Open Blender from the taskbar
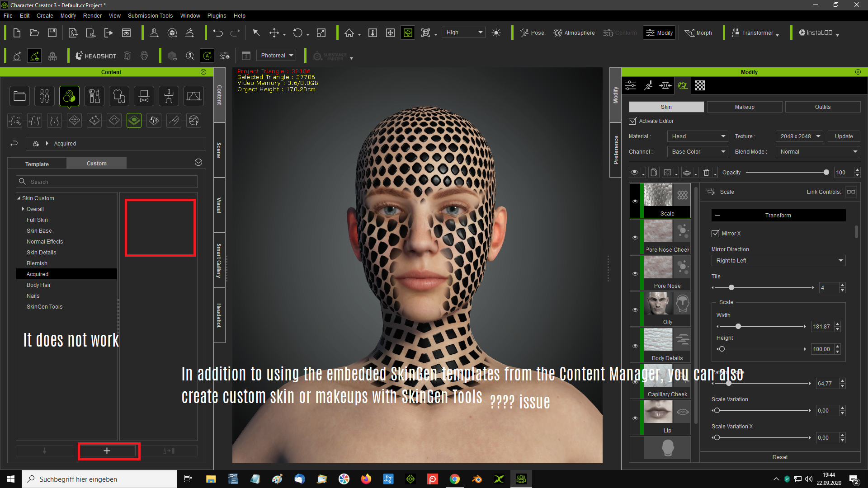Viewport: 868px width, 488px height. tap(477, 479)
